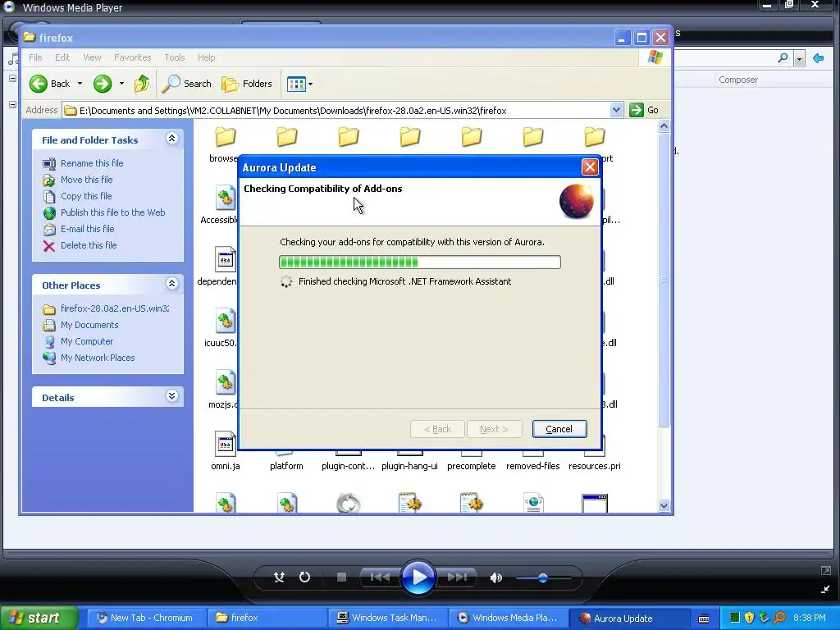Open the View menu
This screenshot has height=630, width=840.
point(92,57)
